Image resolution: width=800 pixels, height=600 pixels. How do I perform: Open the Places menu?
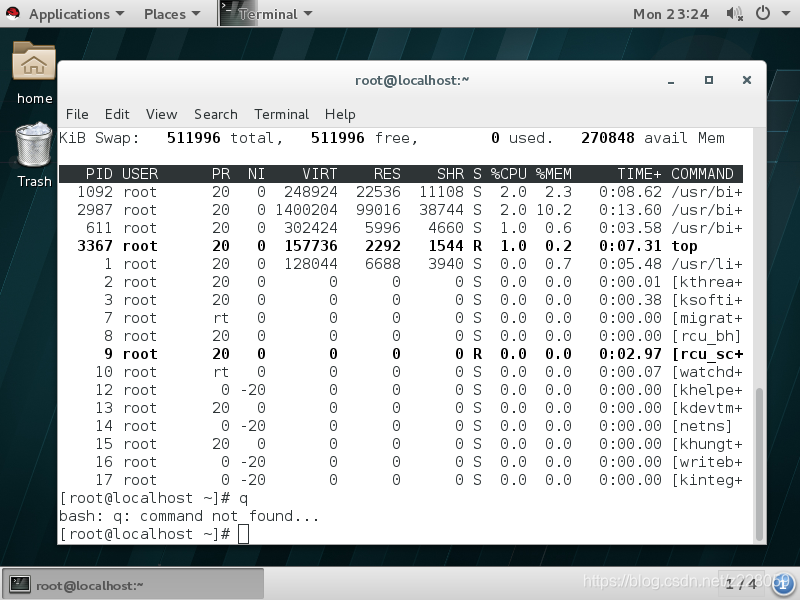[x=172, y=14]
